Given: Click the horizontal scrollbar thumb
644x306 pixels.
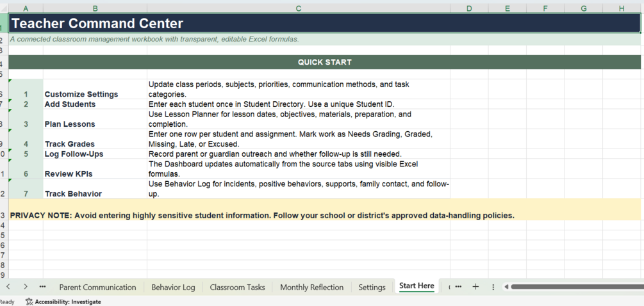Looking at the screenshot, I should [x=577, y=287].
